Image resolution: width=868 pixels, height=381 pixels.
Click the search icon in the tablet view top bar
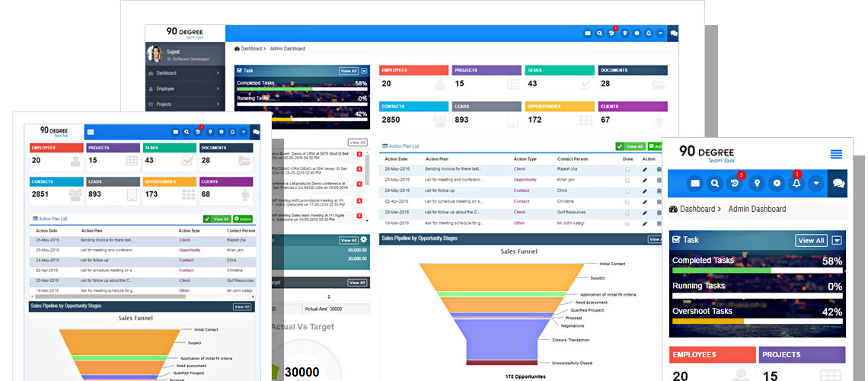coord(187,132)
